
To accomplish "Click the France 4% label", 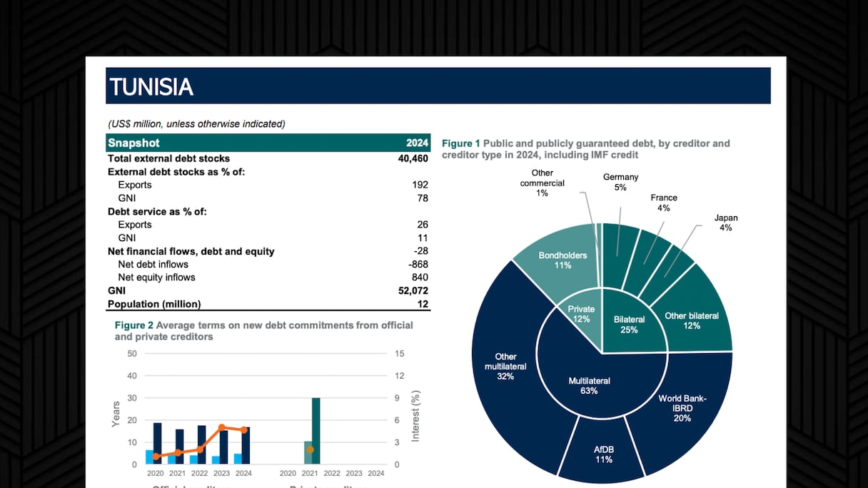I will (x=664, y=203).
